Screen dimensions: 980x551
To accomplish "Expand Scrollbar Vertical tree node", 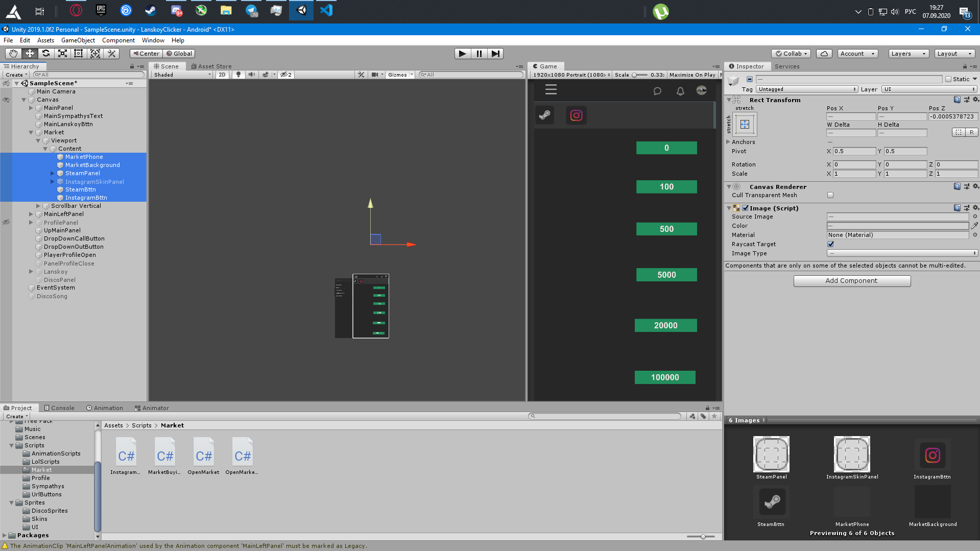I will pyautogui.click(x=38, y=206).
